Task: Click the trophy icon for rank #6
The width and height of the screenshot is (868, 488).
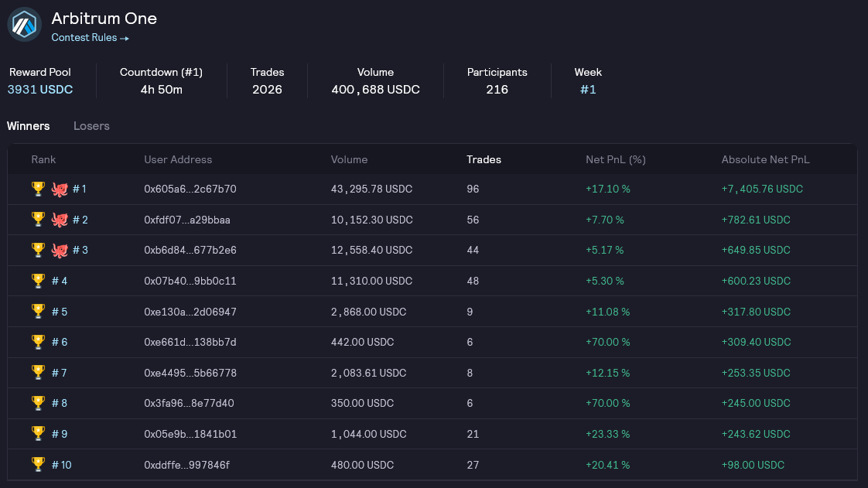Action: (x=38, y=342)
